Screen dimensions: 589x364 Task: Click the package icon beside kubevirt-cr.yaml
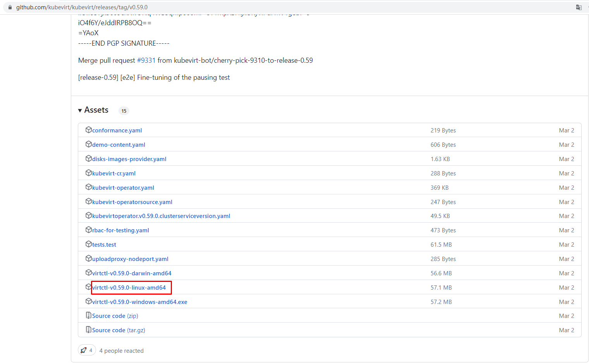(x=89, y=173)
